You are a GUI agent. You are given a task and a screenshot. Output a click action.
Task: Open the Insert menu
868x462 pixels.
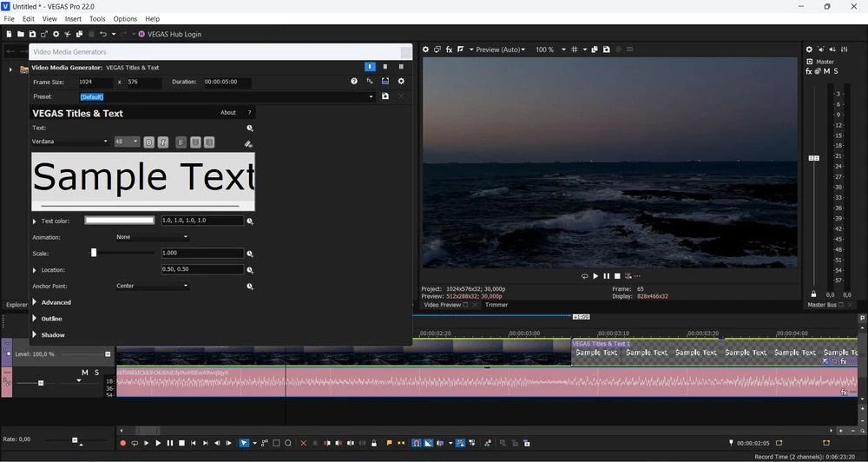click(x=73, y=18)
